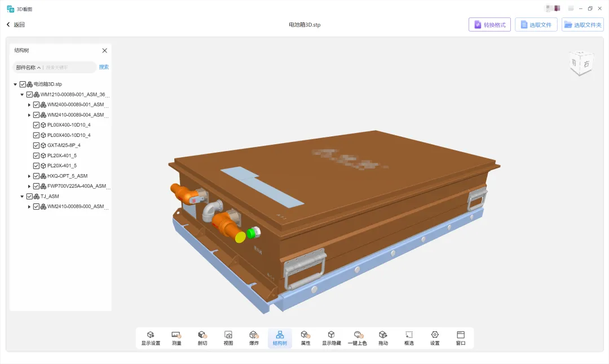Click assembly icon beside WM2400-00089-001_ASM

(x=43, y=104)
